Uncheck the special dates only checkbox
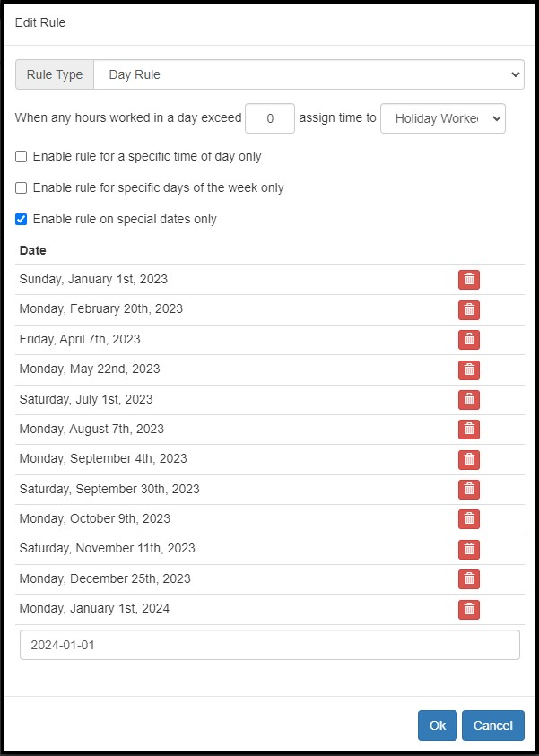 [x=21, y=220]
